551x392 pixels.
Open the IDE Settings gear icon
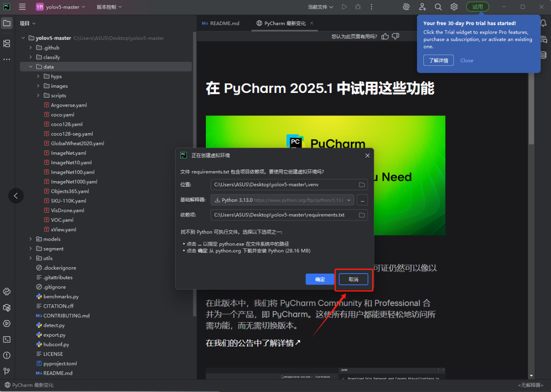(x=454, y=6)
